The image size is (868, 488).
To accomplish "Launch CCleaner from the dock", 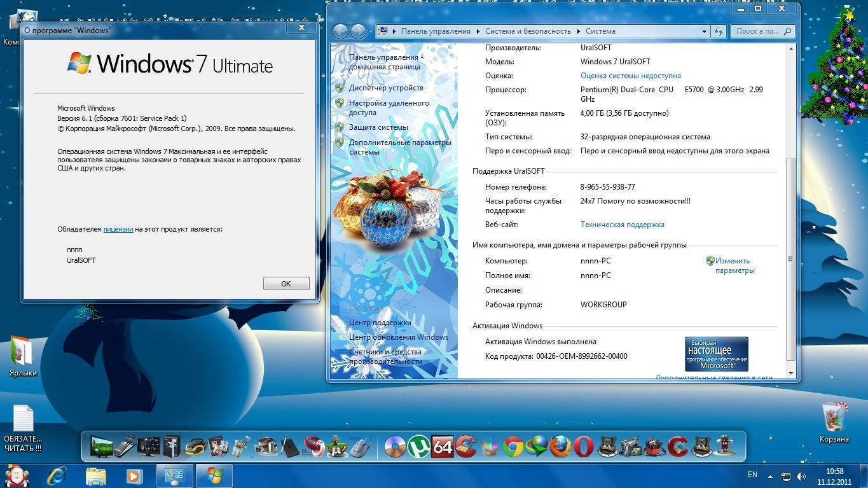I will pos(465,447).
